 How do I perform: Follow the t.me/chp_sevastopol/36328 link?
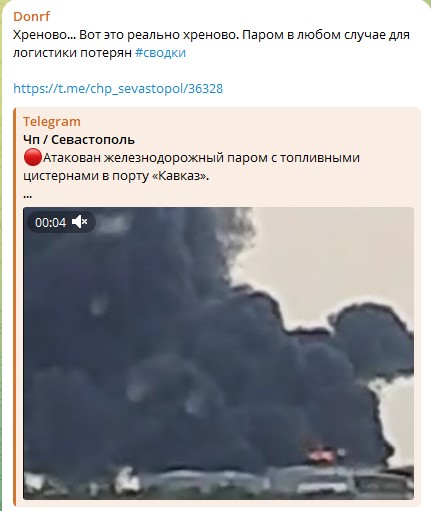pos(118,89)
